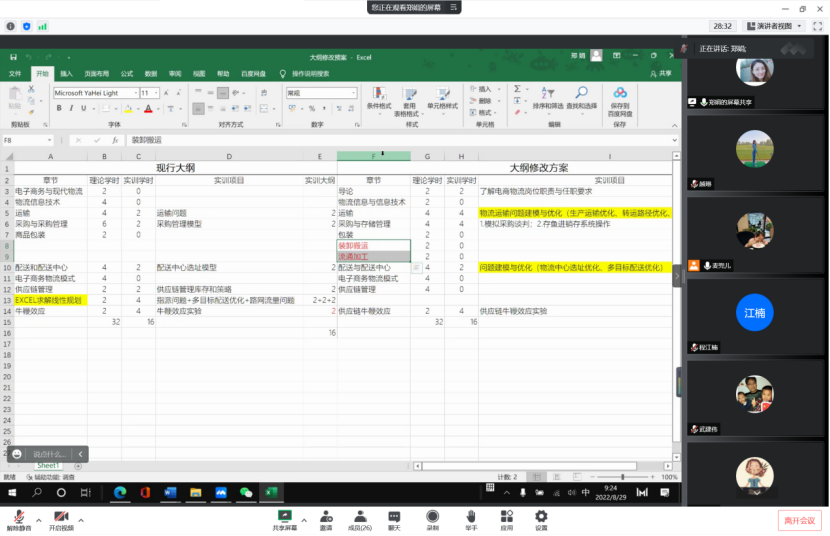
Task: Toggle italic formatting
Action: [x=71, y=108]
